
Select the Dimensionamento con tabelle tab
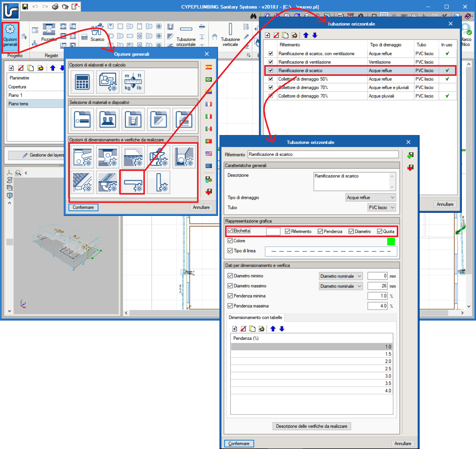coord(255,318)
